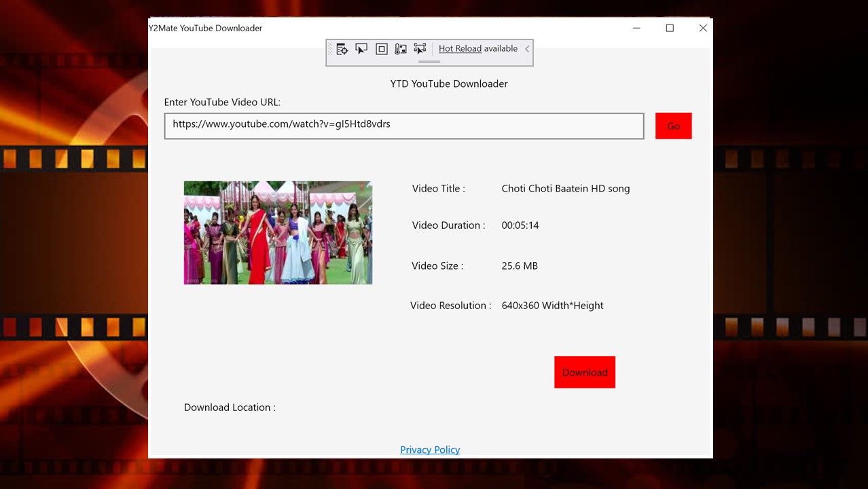Collapse the debug toolbar with chevron
This screenshot has height=489, width=868.
tap(527, 49)
